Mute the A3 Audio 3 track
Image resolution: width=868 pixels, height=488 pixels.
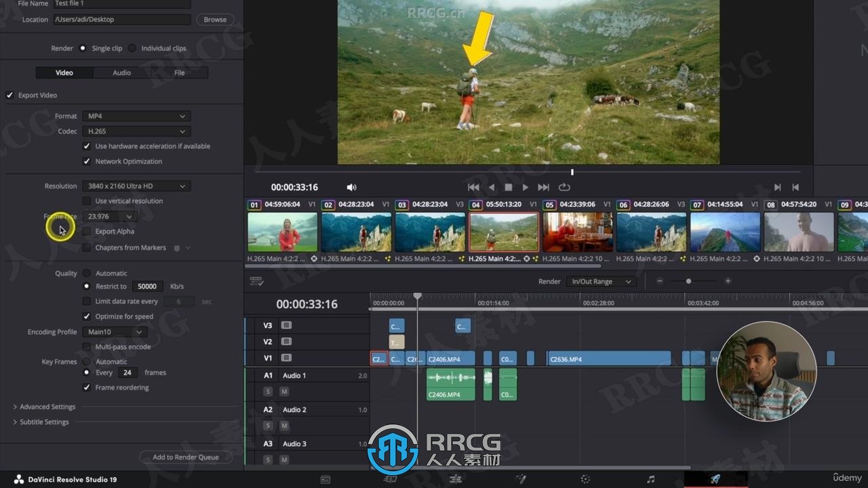click(284, 460)
